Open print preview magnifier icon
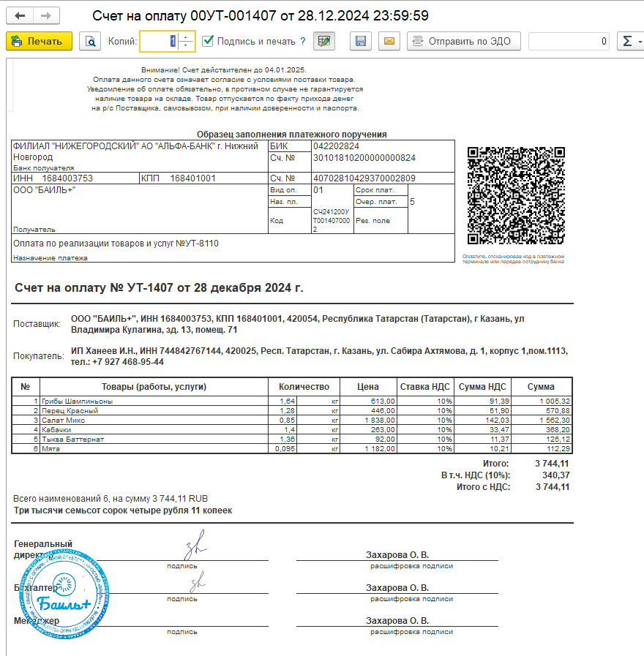The image size is (644, 656). coord(90,42)
